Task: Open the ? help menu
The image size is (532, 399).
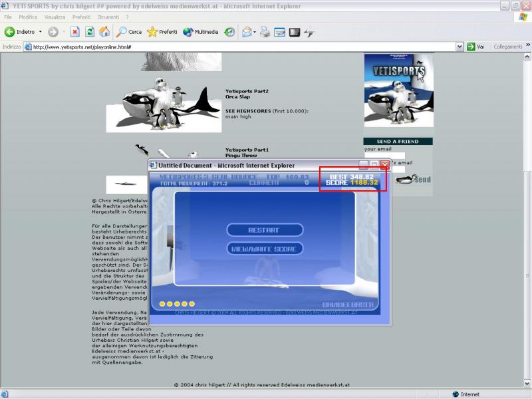Action: (127, 17)
